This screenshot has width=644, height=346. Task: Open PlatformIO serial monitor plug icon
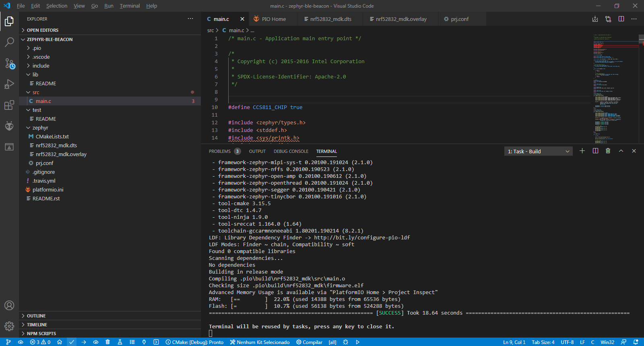[x=144, y=342]
